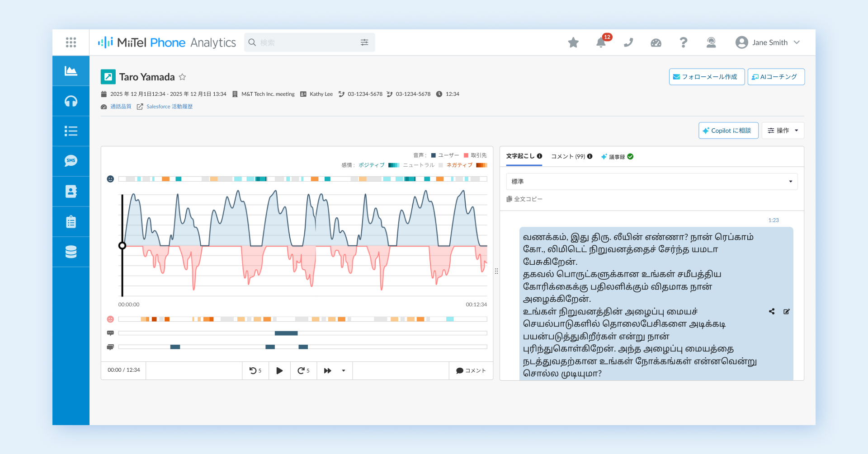Open playback speed dropdown arrow
Screen dimensions: 868x454
(x=344, y=371)
